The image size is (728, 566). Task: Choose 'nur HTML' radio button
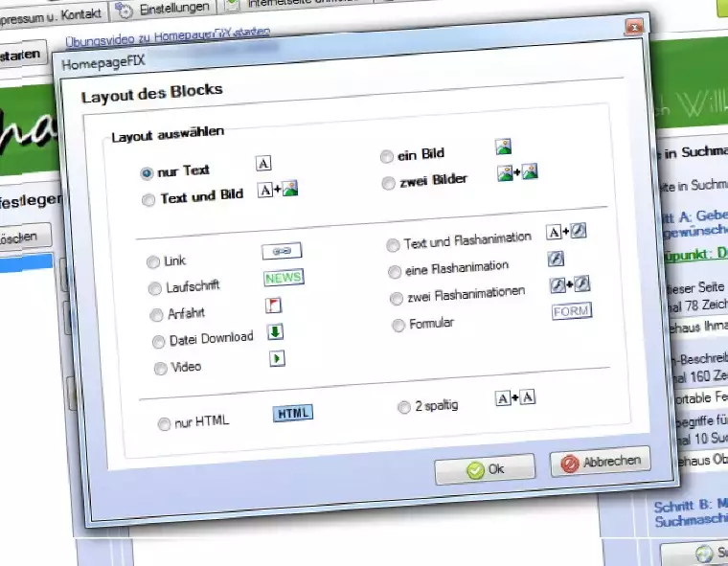tap(164, 424)
